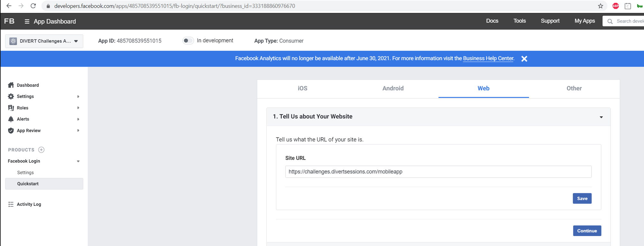Click the Alerts bell icon
This screenshot has height=246, width=644.
point(11,119)
